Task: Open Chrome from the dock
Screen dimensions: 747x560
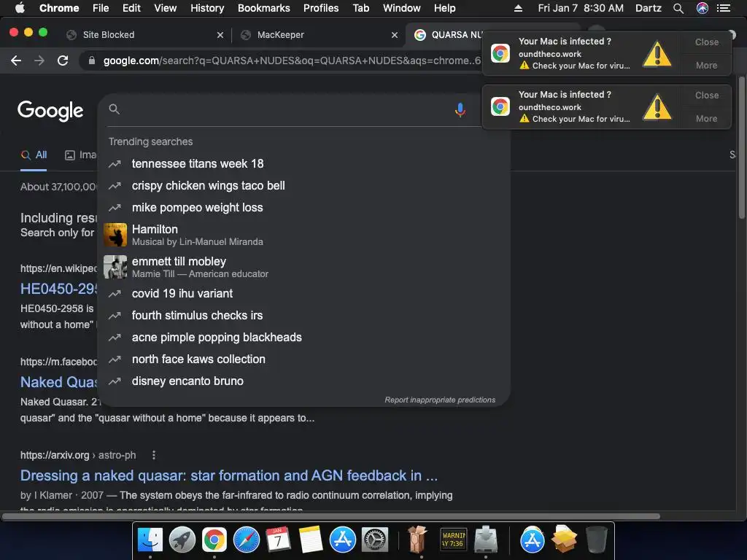Action: 214,540
